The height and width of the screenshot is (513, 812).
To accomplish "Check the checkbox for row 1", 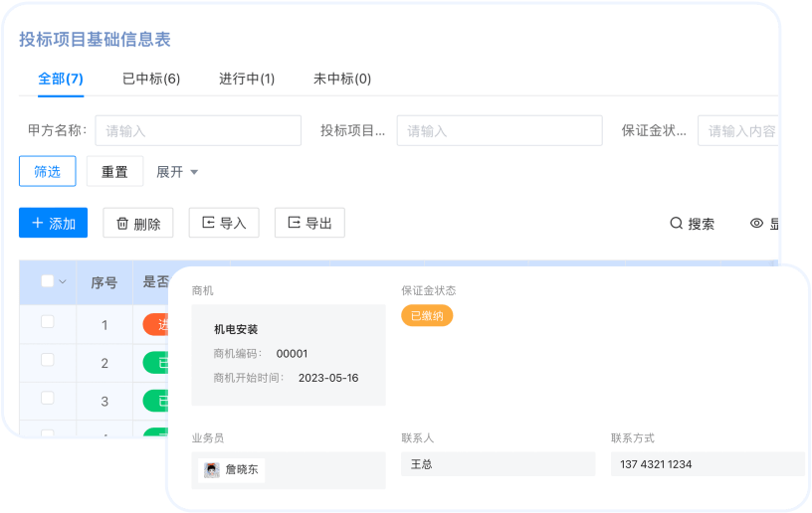I will click(x=47, y=322).
